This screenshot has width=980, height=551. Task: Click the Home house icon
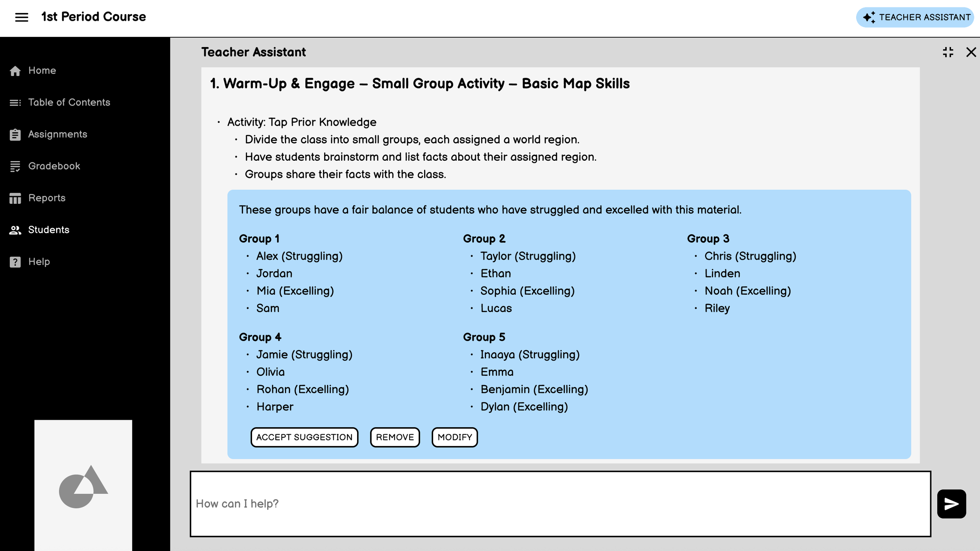(15, 71)
